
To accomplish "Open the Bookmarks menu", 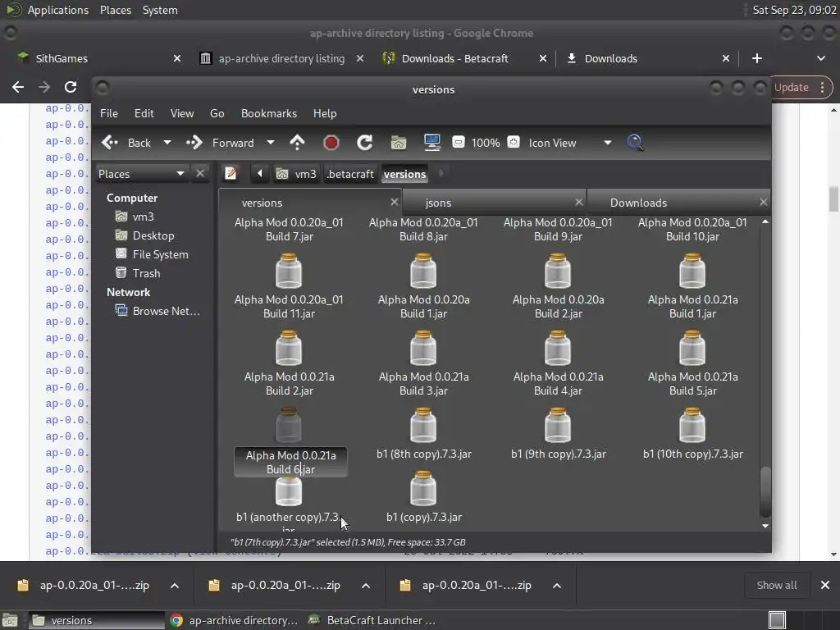I will tap(268, 113).
